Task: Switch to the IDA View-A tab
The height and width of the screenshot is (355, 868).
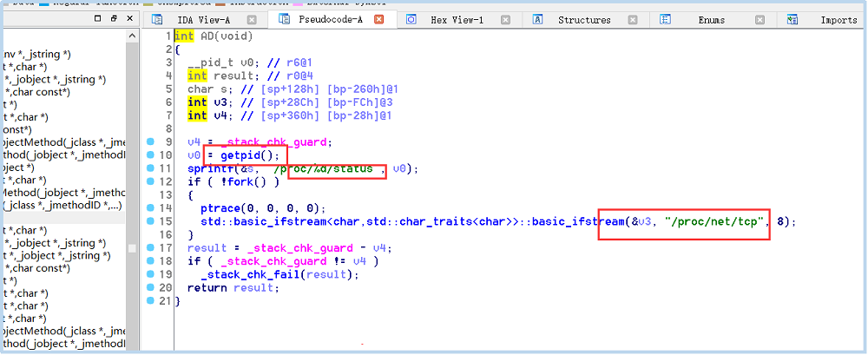Action: point(202,20)
